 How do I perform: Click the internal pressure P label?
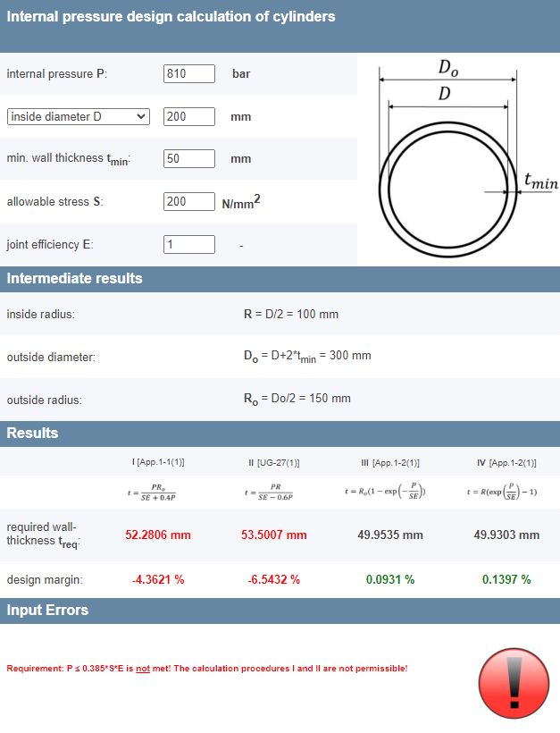point(57,74)
